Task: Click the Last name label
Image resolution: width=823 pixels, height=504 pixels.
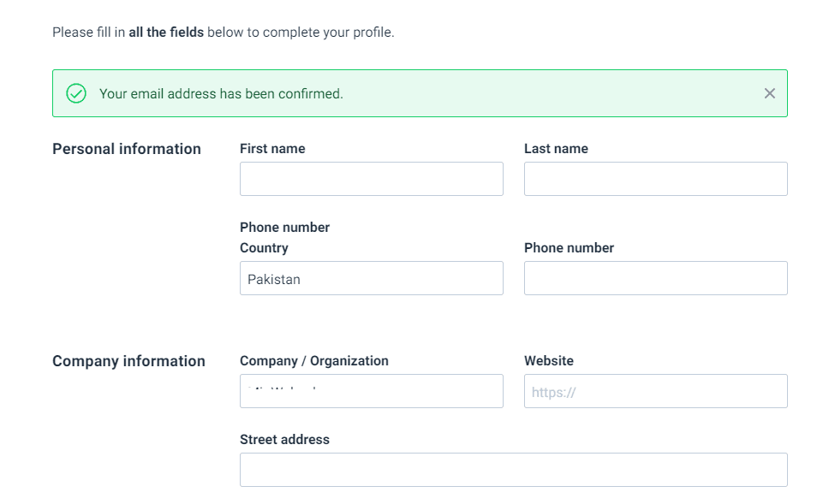Action: [x=556, y=148]
